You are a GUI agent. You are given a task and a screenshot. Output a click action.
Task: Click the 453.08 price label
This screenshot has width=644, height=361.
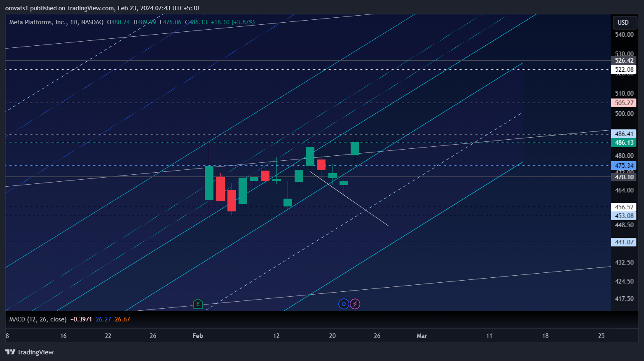click(624, 216)
